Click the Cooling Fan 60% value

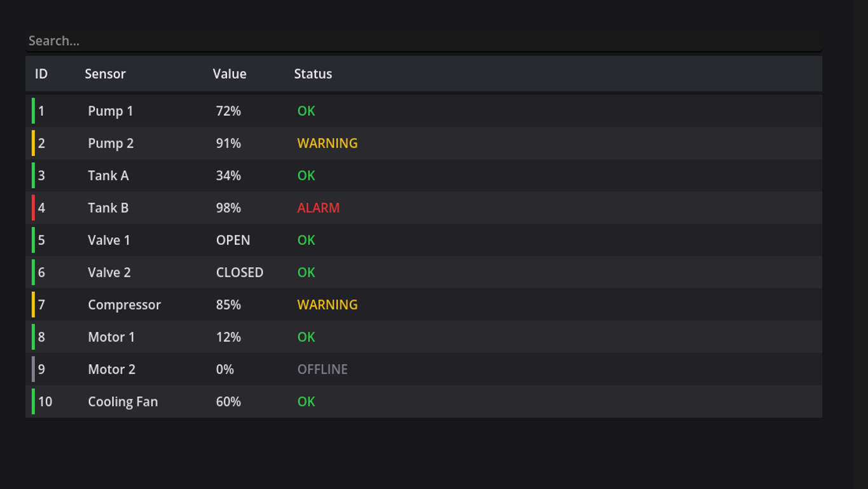(x=228, y=402)
